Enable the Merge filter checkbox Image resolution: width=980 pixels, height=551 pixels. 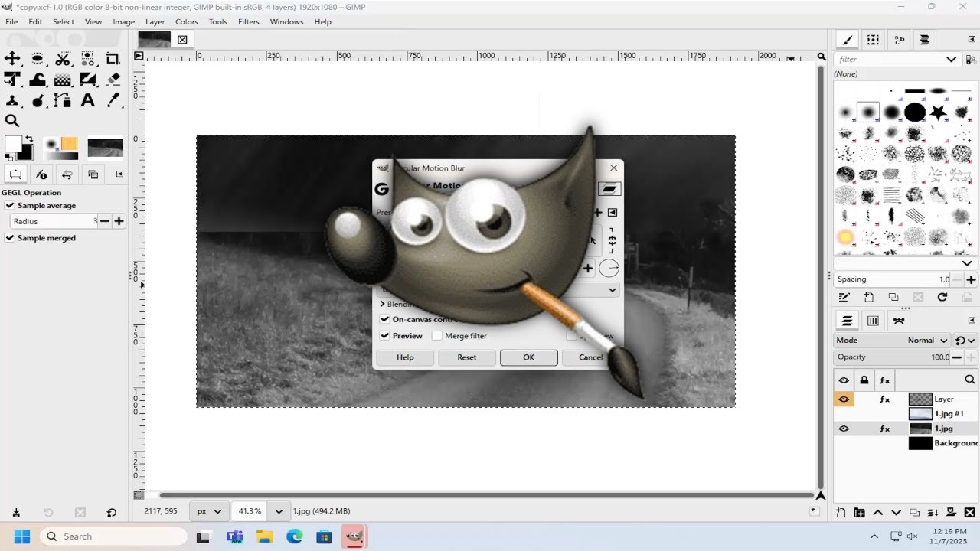click(437, 336)
